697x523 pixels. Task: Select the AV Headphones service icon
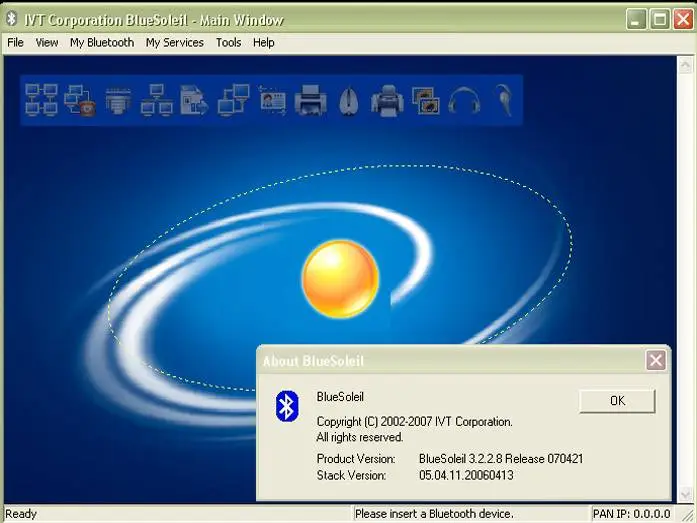pos(464,100)
